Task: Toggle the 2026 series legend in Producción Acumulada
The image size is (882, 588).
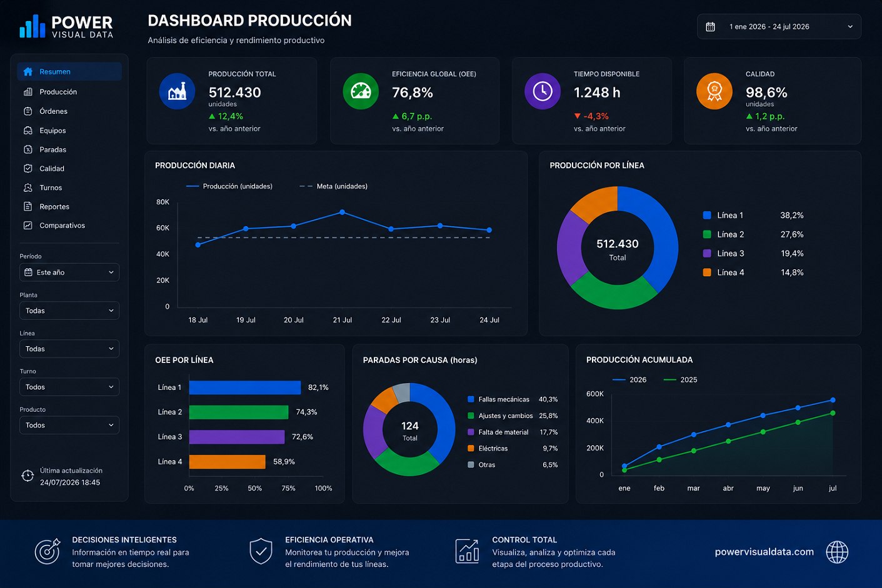Action: [629, 380]
